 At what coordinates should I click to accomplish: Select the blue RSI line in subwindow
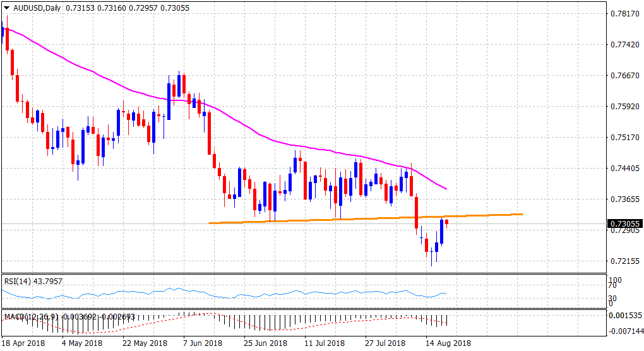pyautogui.click(x=189, y=292)
